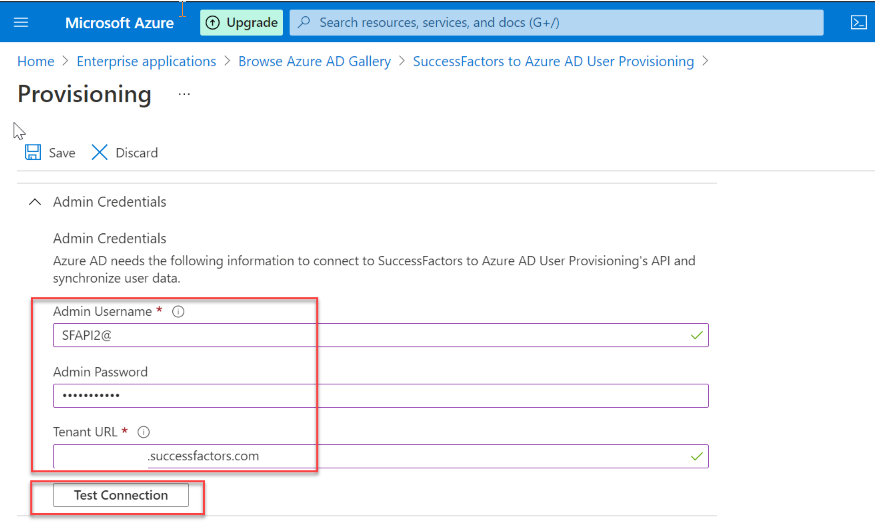Click the Upgrade arrow icon
The height and width of the screenshot is (526, 875).
[x=213, y=22]
